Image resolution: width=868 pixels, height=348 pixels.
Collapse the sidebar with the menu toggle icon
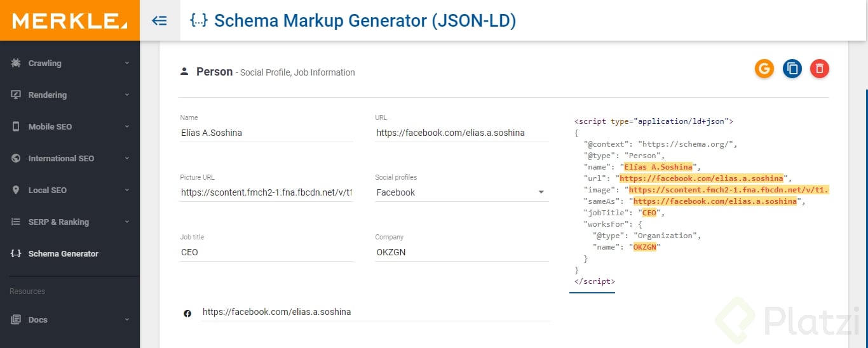coord(159,20)
